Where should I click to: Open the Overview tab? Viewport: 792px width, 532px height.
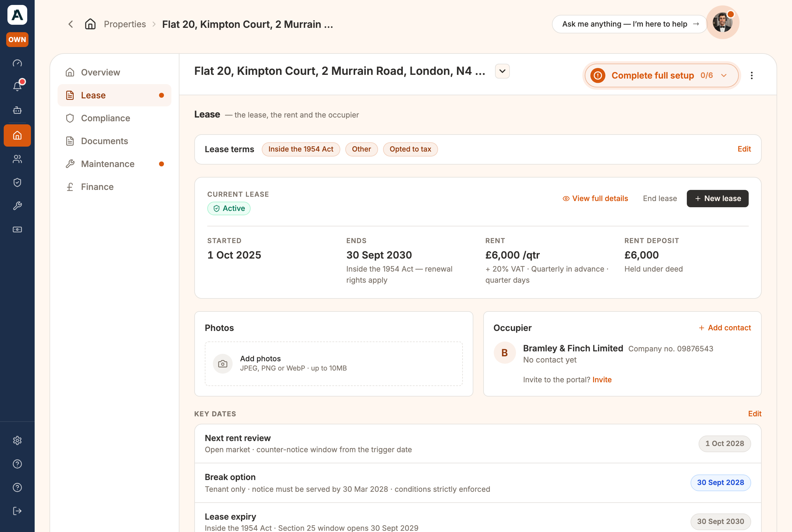tap(114, 72)
